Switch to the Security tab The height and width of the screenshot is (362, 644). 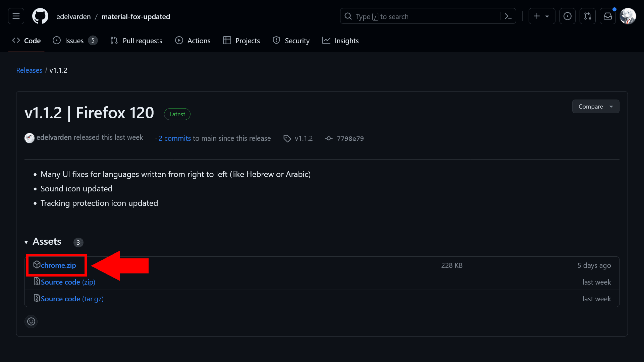click(291, 41)
